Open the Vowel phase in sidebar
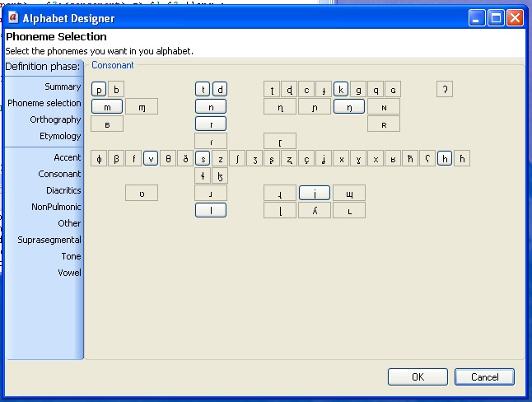532x402 pixels. coord(69,273)
